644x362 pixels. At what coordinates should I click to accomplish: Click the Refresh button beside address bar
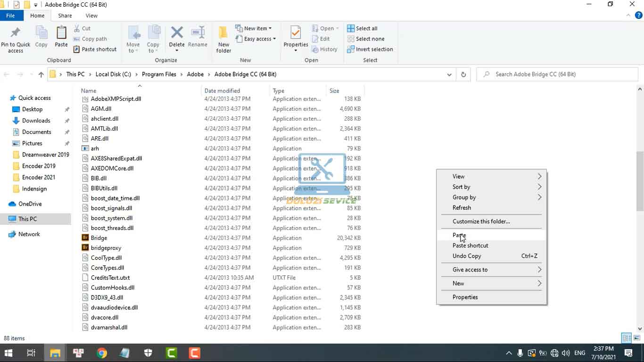(463, 74)
